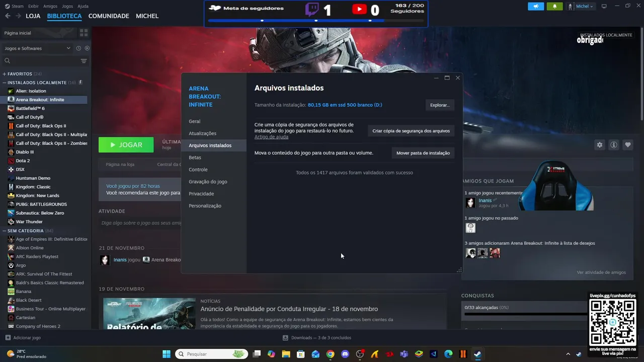Open advanced library filter options icon
Image resolution: width=644 pixels, height=362 pixels.
coord(84,61)
